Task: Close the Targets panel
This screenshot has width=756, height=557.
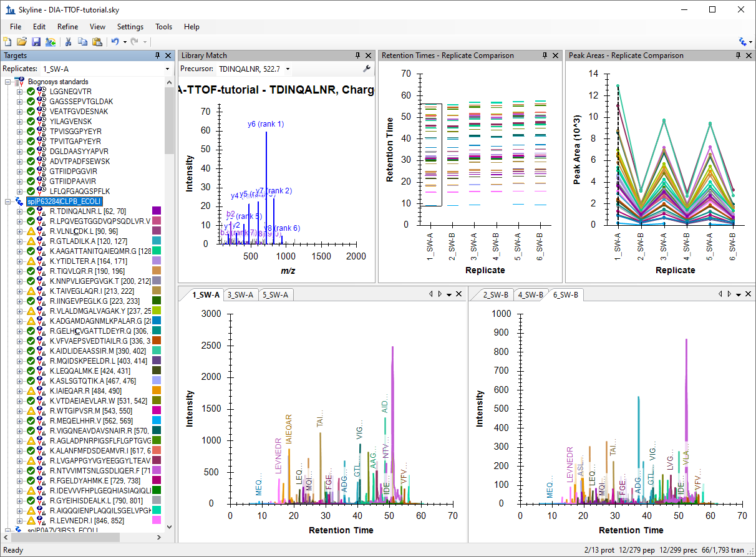Action: pyautogui.click(x=168, y=56)
